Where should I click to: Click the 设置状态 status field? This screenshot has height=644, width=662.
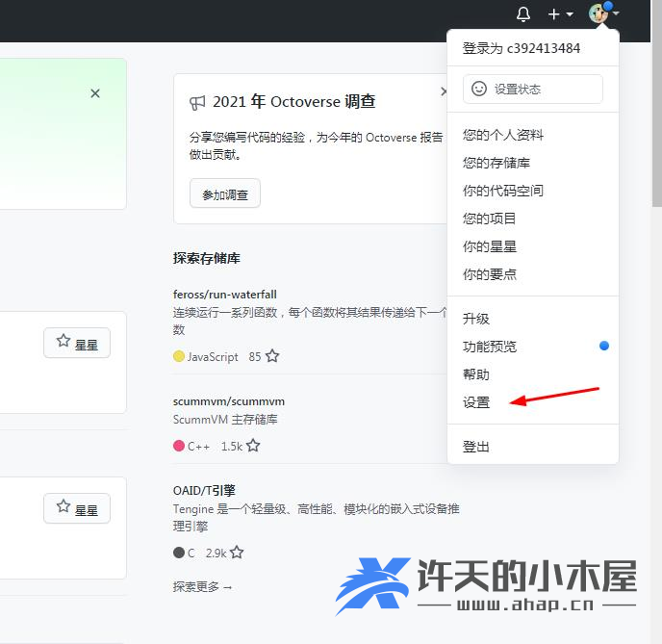click(533, 90)
